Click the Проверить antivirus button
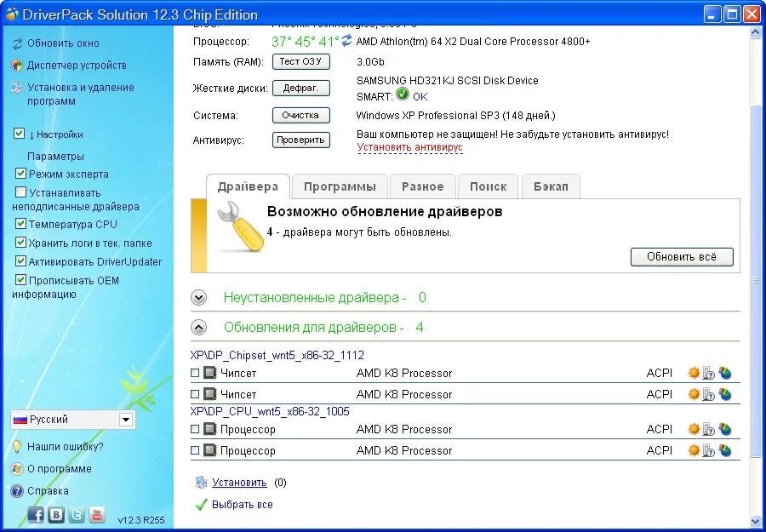Image resolution: width=766 pixels, height=532 pixels. (301, 140)
